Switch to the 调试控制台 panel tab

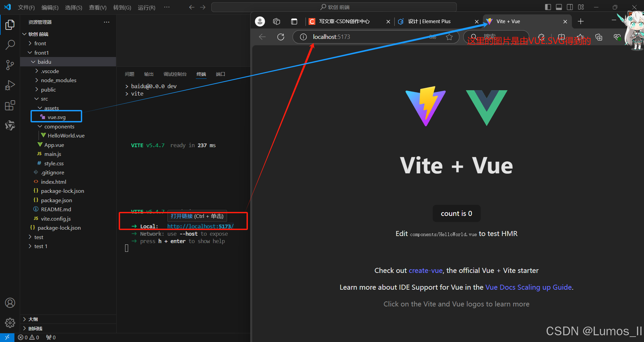coord(175,74)
